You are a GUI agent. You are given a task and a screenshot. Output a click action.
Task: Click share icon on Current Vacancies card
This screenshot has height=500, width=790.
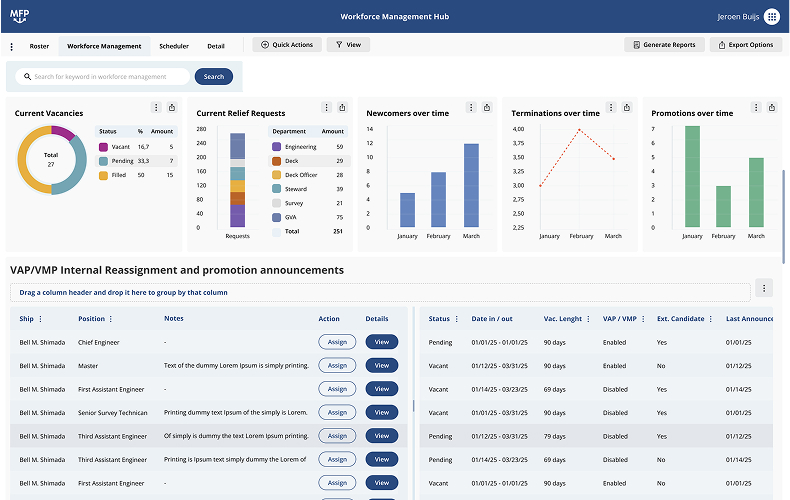point(172,108)
